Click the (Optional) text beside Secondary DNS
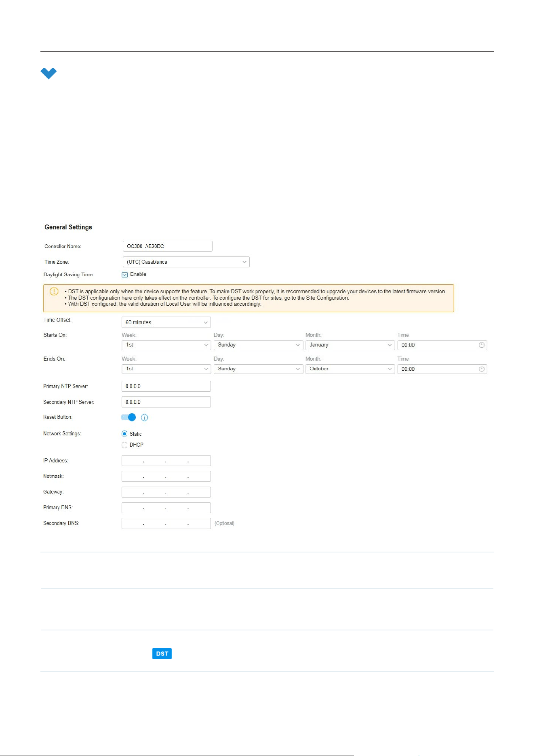 pyautogui.click(x=224, y=523)
